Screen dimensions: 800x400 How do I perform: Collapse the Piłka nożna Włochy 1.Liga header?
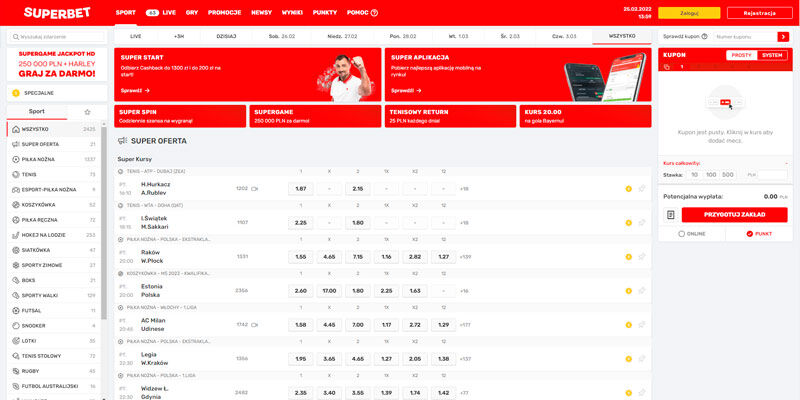383,308
